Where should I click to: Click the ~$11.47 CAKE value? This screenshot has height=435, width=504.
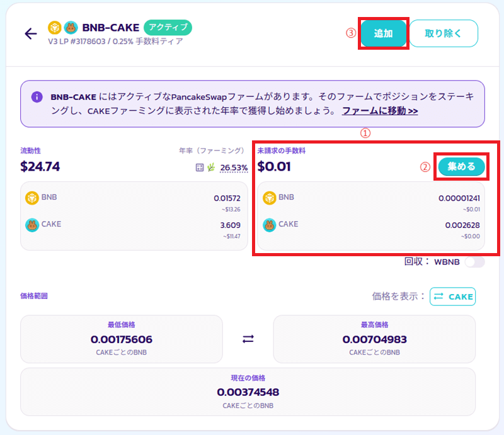231,237
